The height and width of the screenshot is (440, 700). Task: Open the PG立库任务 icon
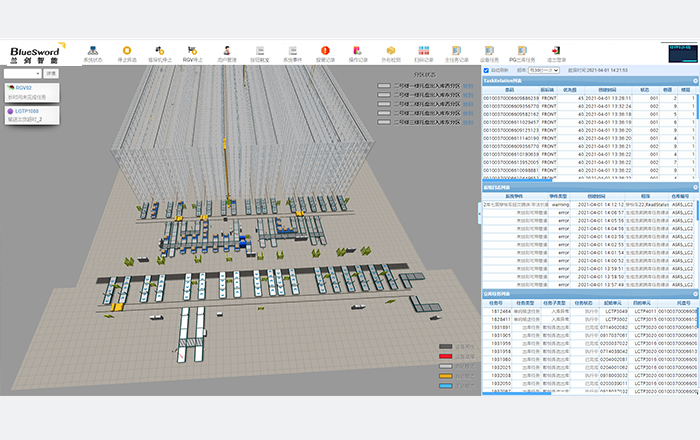[x=520, y=52]
